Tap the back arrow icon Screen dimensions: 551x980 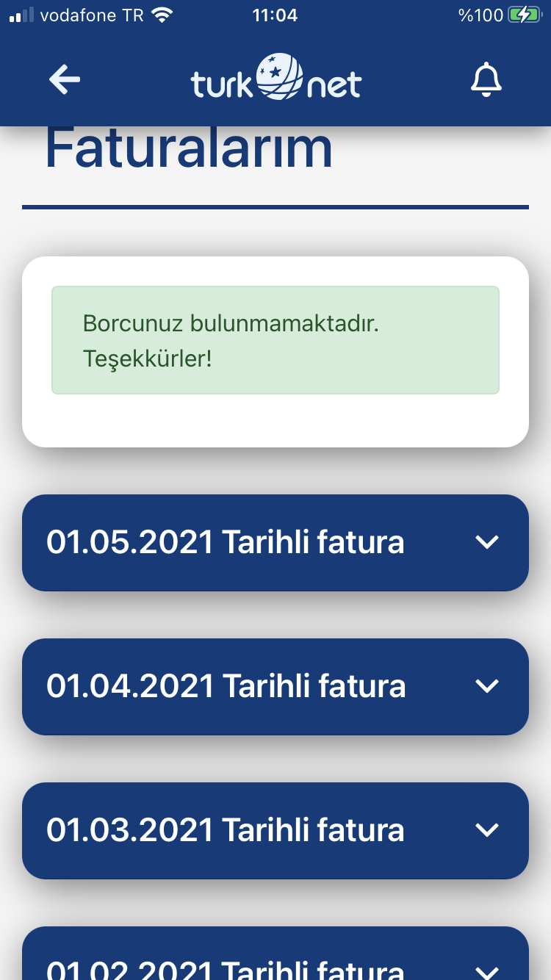click(x=65, y=79)
